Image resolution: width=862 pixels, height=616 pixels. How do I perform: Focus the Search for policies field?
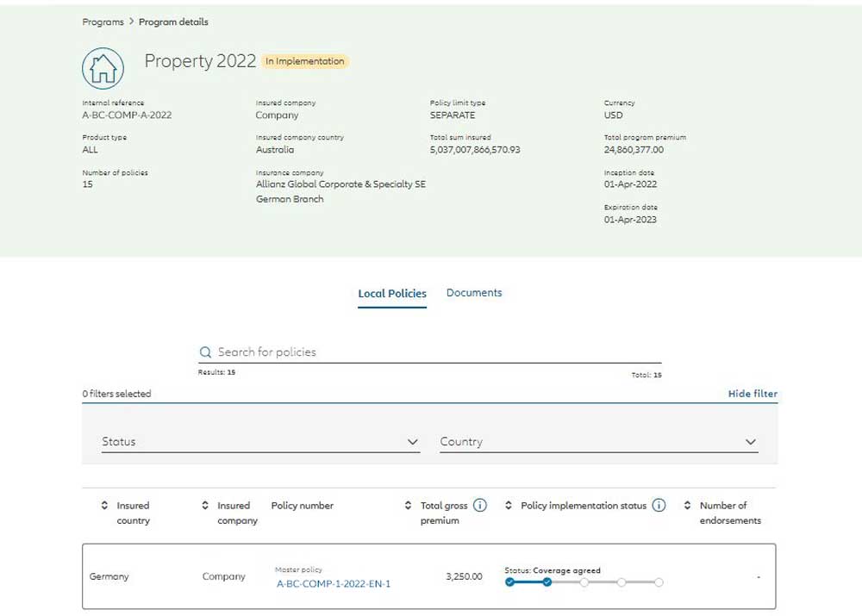tap(430, 352)
